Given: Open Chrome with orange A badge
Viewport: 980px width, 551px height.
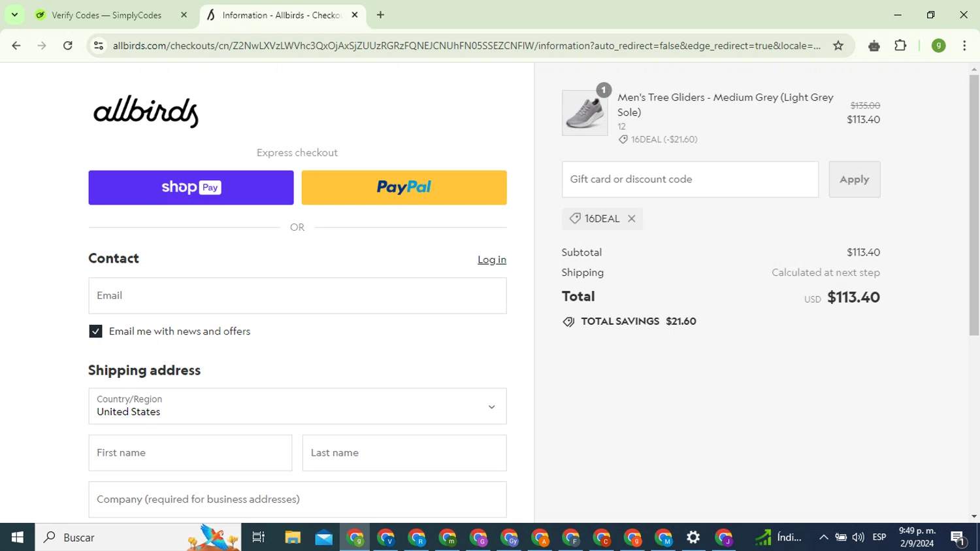Looking at the screenshot, I should 540,537.
